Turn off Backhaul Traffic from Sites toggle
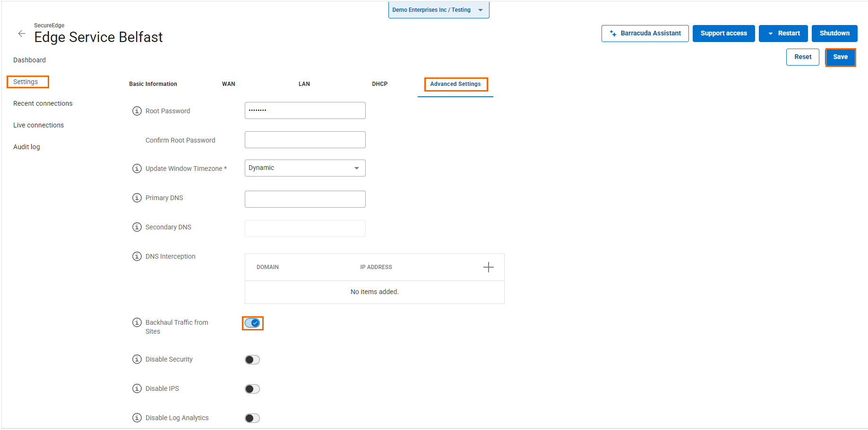Image resolution: width=868 pixels, height=430 pixels. 252,323
